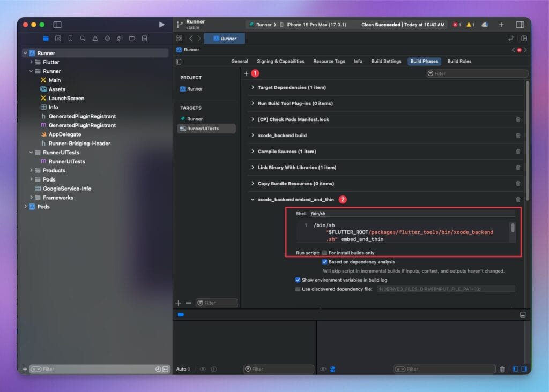The image size is (549, 392).
Task: Open the library with plus icon
Action: click(x=501, y=25)
